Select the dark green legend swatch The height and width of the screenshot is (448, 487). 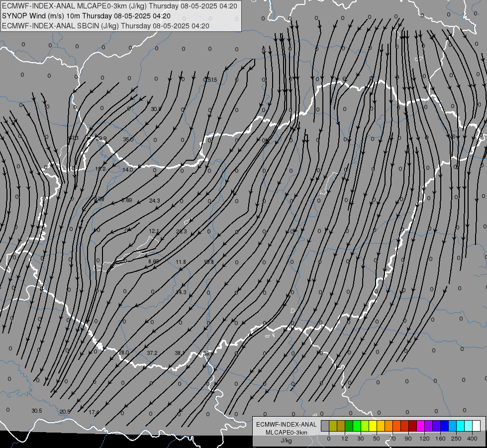coord(349,426)
